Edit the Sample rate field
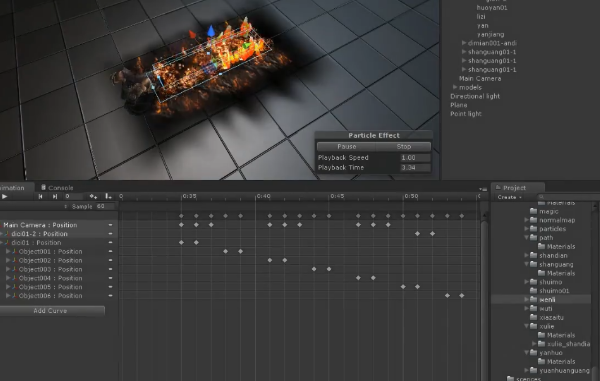The width and height of the screenshot is (600, 381). 105,206
